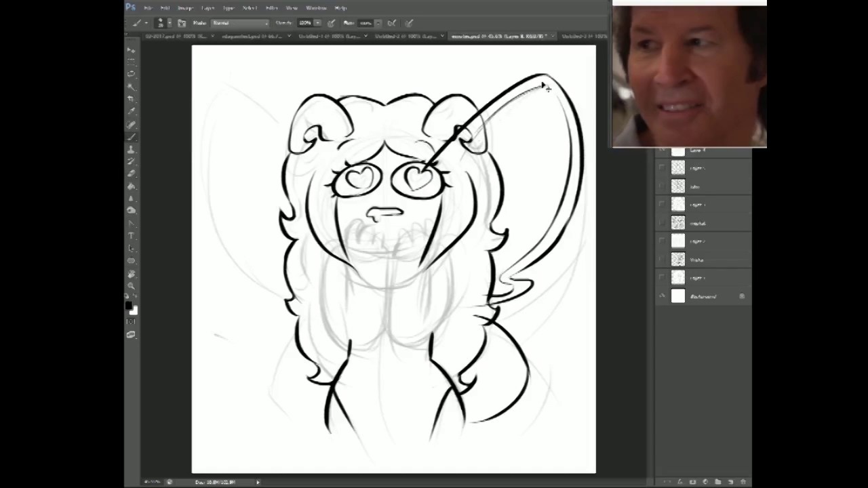Select the Magic Wand tool
Viewport: 868px width, 488px height.
pos(131,85)
